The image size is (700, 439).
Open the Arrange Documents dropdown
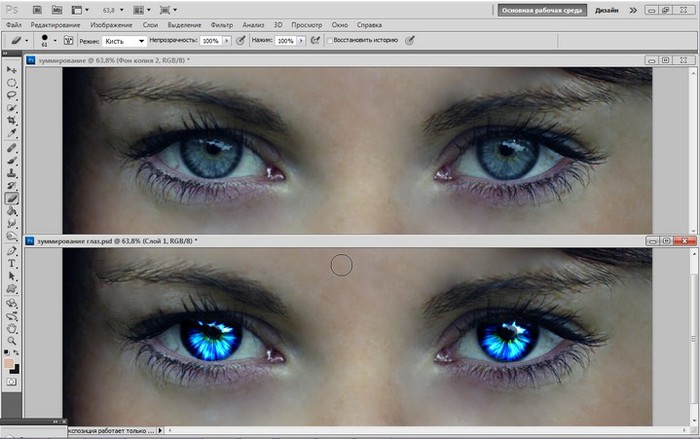coord(142,10)
